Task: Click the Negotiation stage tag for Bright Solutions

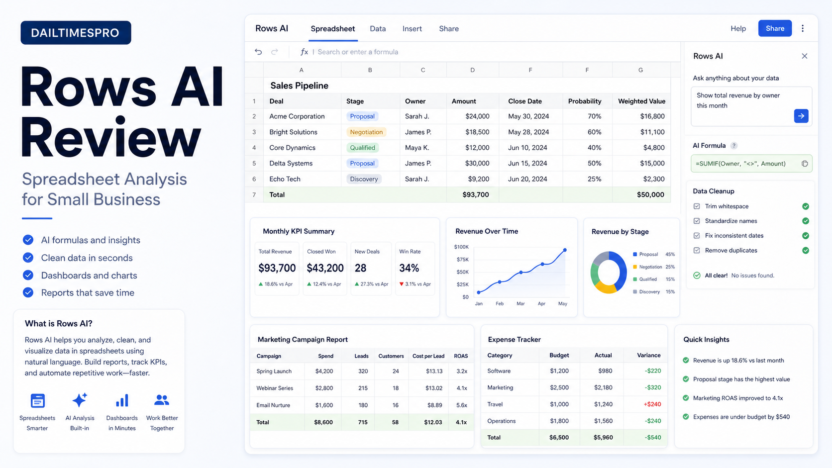Action: pyautogui.click(x=366, y=132)
